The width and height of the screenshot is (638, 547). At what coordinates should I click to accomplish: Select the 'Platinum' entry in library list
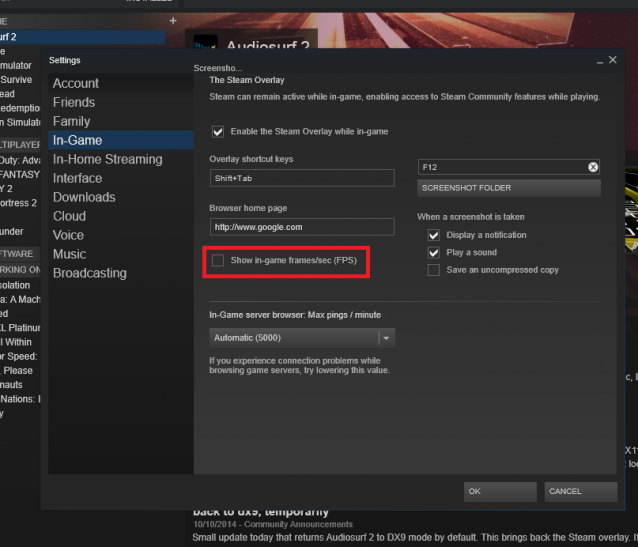[x=20, y=328]
